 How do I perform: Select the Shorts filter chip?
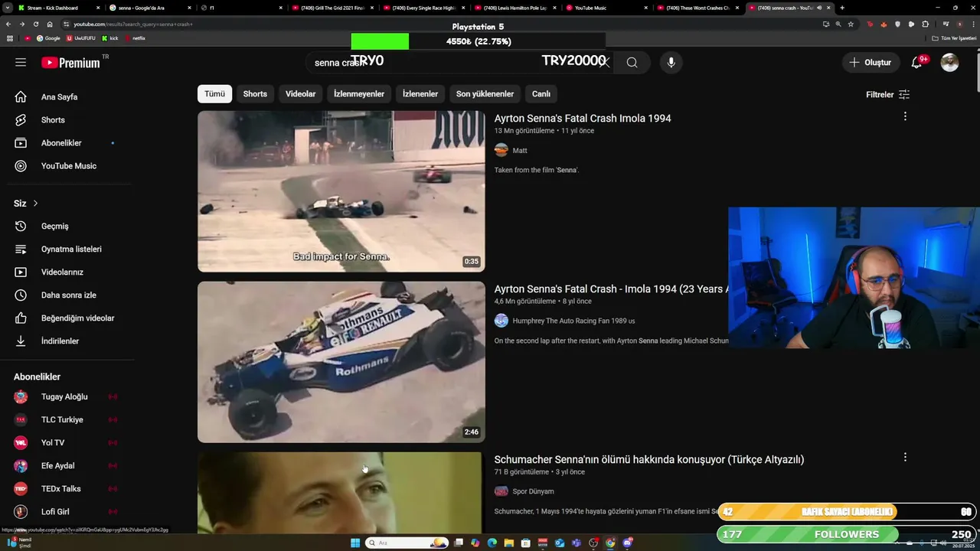coord(255,94)
